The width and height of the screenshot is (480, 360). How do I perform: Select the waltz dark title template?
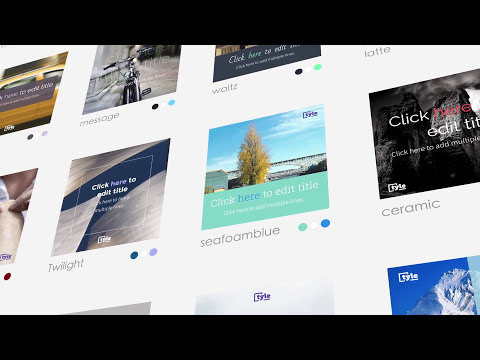(x=267, y=63)
